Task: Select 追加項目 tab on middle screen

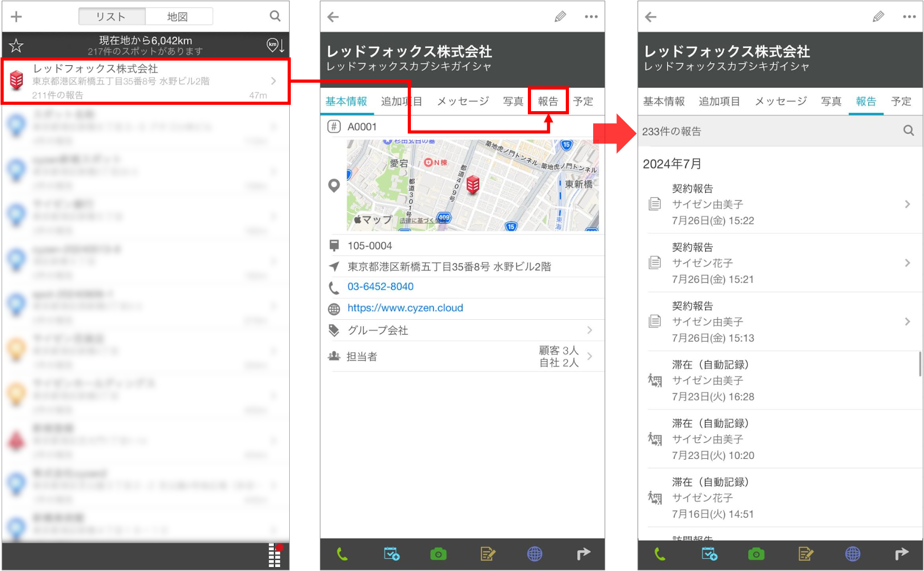Action: [x=401, y=101]
